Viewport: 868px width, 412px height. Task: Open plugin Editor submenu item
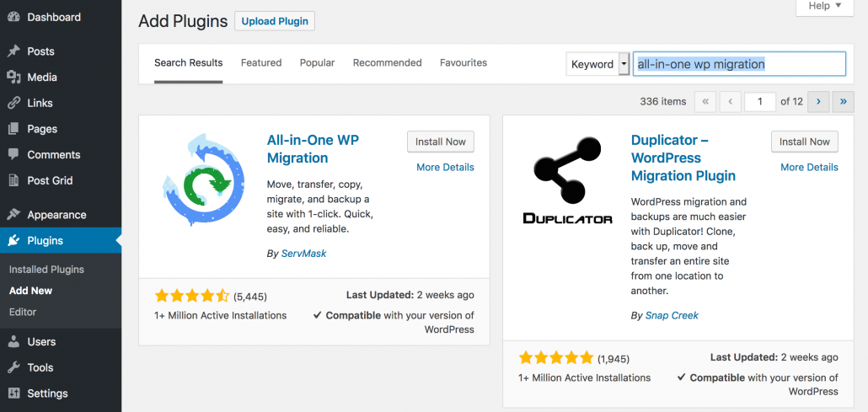[23, 312]
